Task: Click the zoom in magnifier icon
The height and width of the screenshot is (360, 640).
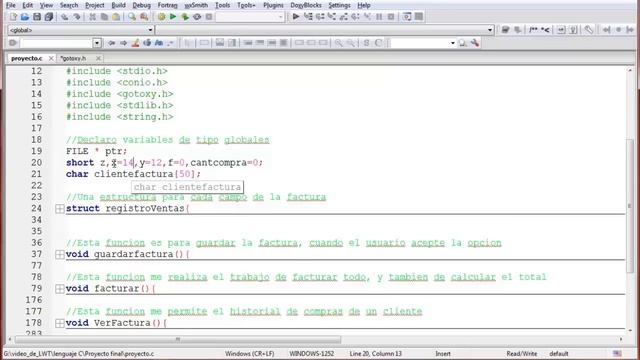Action: click(x=338, y=43)
